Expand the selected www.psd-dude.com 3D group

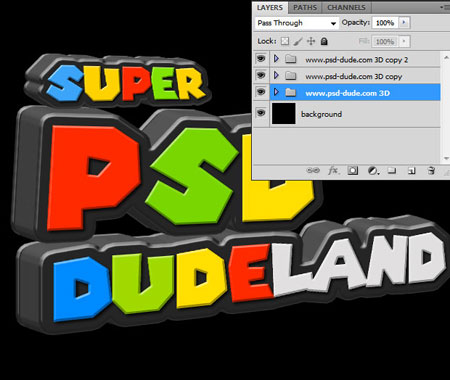coord(276,92)
